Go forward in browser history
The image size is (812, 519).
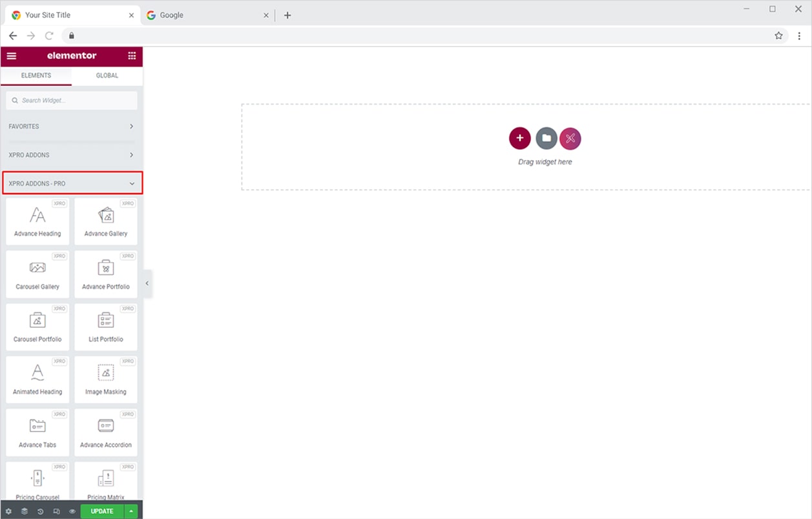point(31,36)
